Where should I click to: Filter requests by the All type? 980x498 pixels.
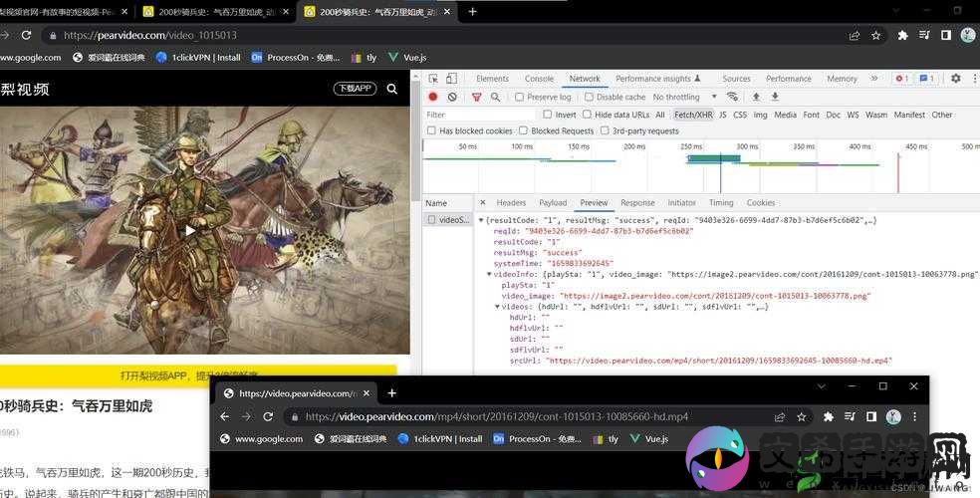(660, 115)
